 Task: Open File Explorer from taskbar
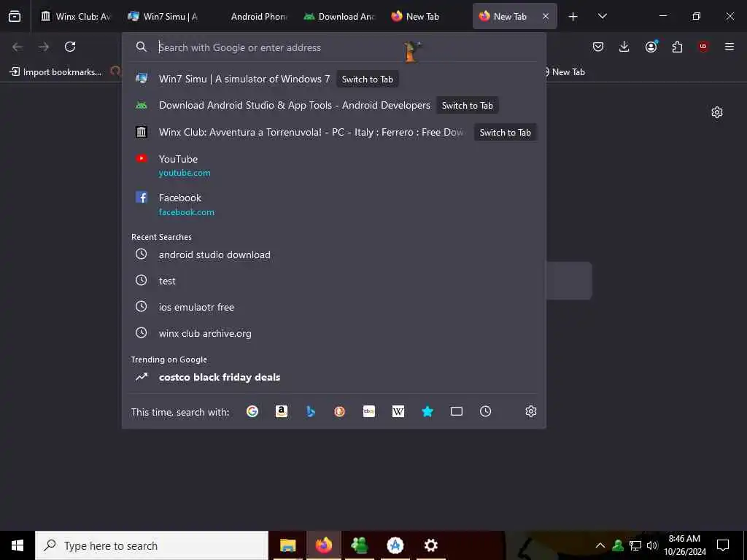click(287, 545)
